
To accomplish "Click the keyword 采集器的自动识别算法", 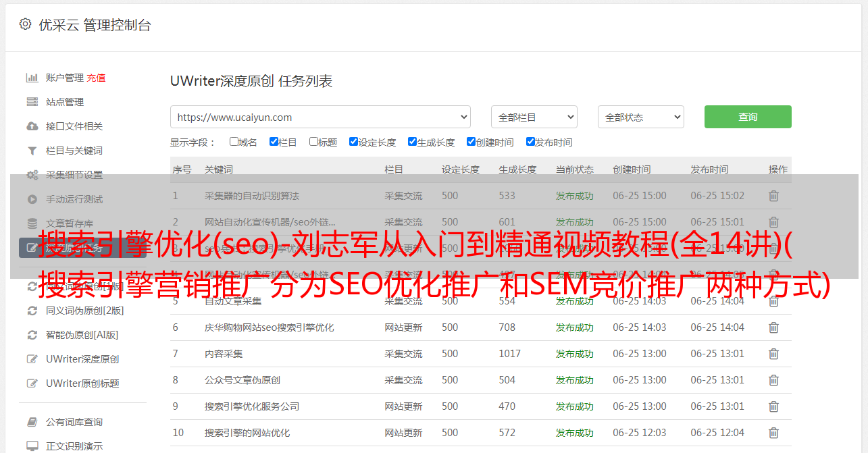I will [x=252, y=196].
